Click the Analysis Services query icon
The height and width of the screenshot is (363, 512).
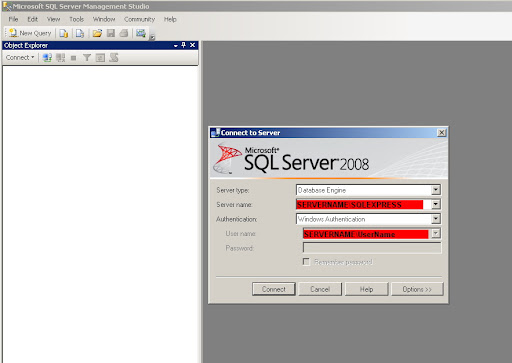coord(80,33)
